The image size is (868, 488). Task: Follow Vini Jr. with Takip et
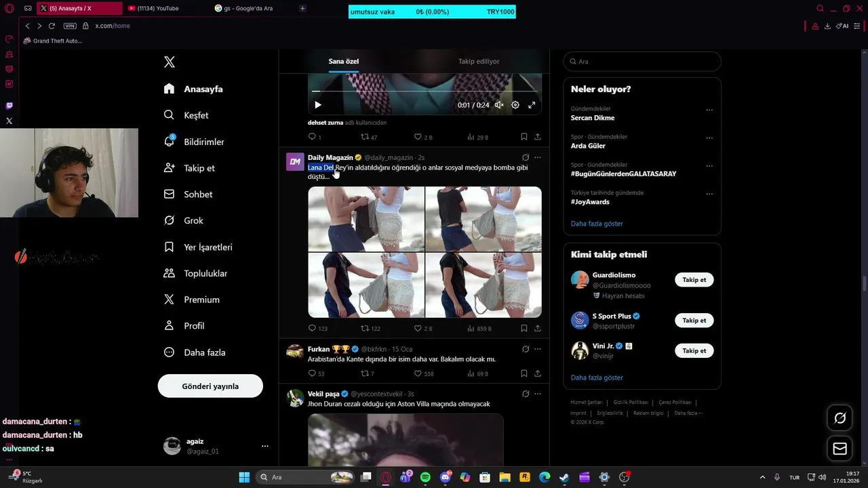tap(694, 351)
